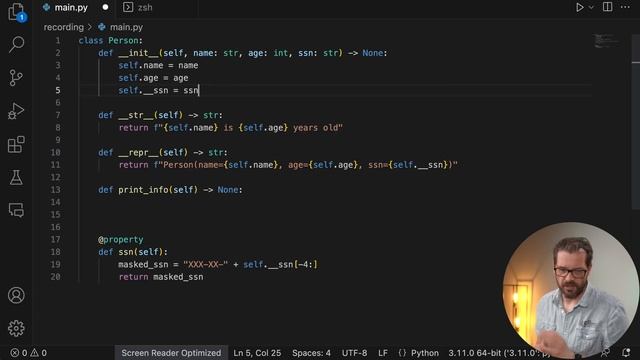This screenshot has width=640, height=360.
Task: Run the Python file with play button
Action: 579,7
